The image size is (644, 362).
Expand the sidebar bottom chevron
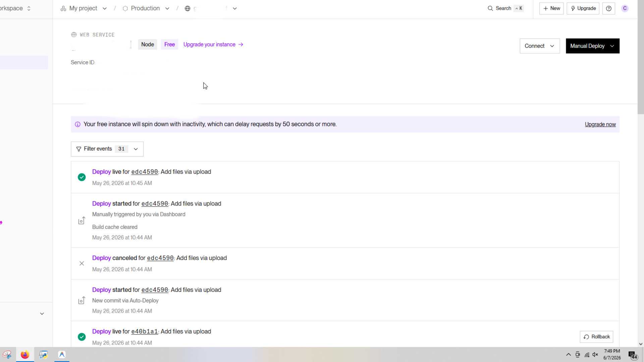[42, 314]
